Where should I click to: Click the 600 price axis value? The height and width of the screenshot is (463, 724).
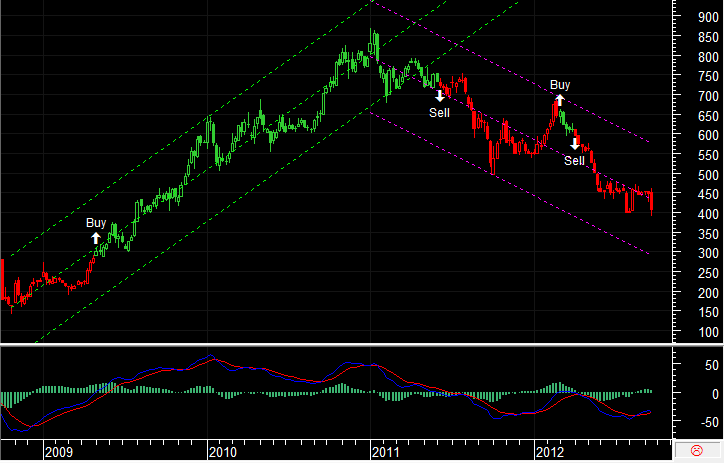(708, 136)
